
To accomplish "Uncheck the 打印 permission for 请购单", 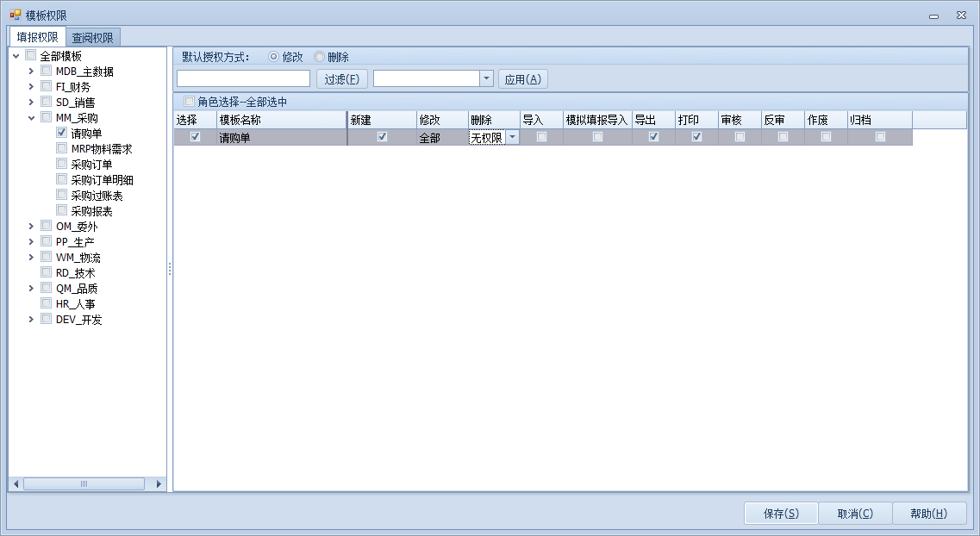I will 696,137.
